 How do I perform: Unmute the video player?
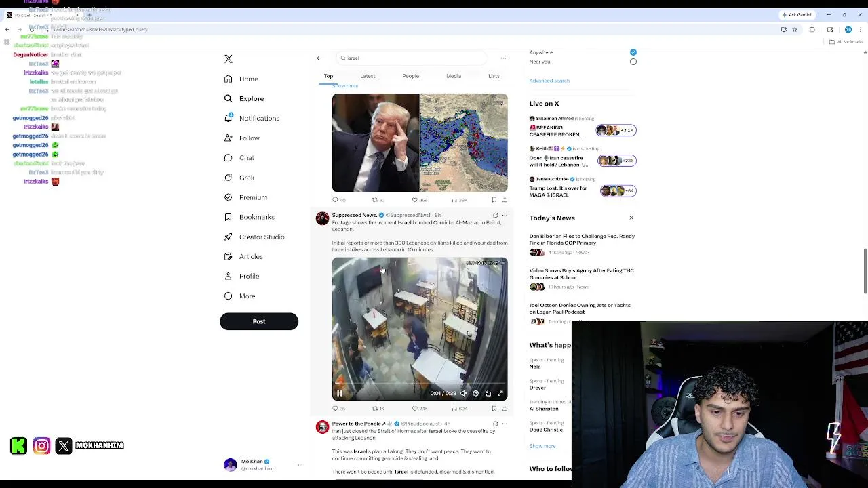[x=464, y=393]
